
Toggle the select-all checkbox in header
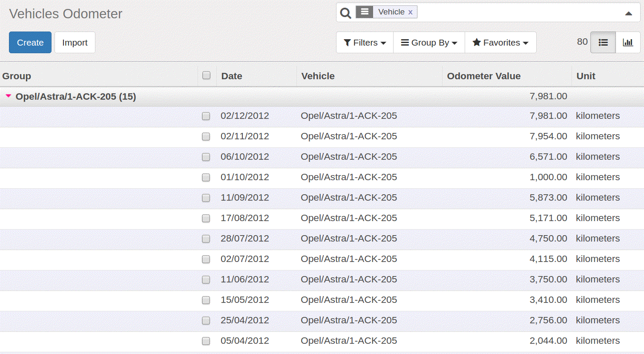tap(207, 75)
